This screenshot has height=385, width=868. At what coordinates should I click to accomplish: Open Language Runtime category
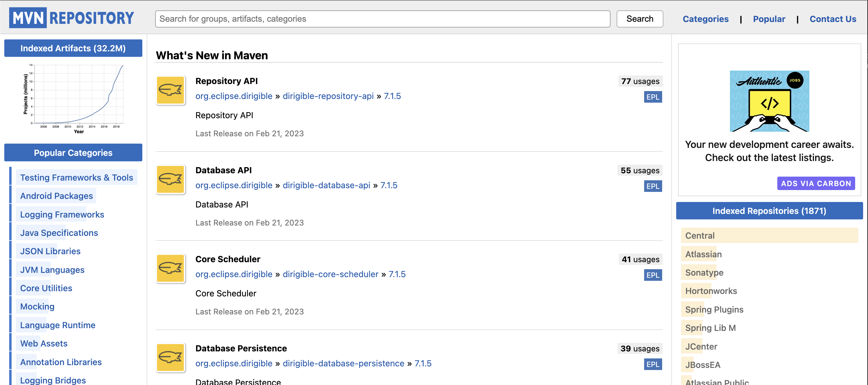pyautogui.click(x=58, y=325)
